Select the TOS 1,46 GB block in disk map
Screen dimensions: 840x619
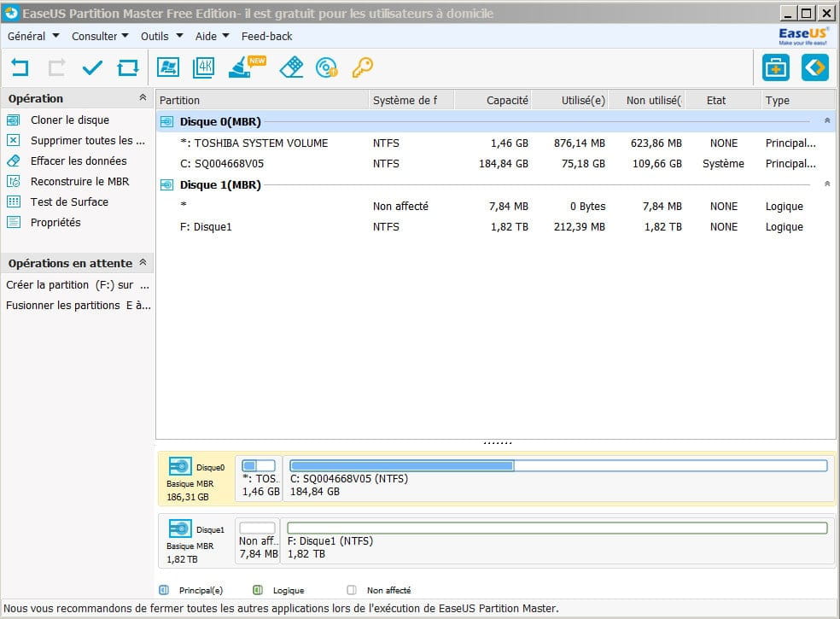259,478
